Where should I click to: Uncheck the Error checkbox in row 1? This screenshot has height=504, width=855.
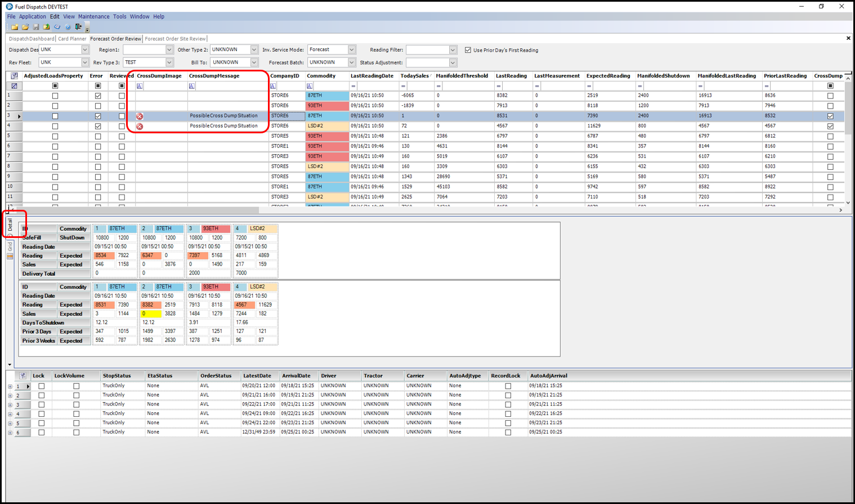(98, 96)
